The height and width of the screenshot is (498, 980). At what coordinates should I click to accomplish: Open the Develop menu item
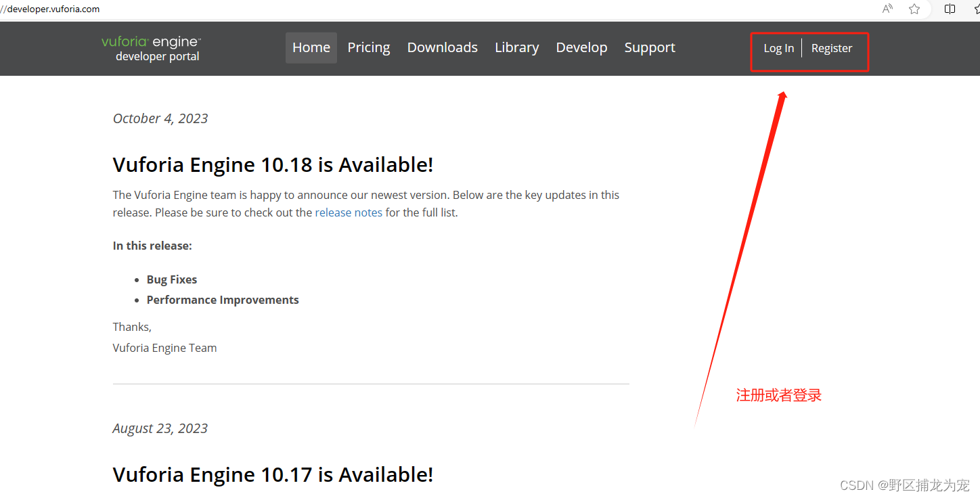coord(581,48)
